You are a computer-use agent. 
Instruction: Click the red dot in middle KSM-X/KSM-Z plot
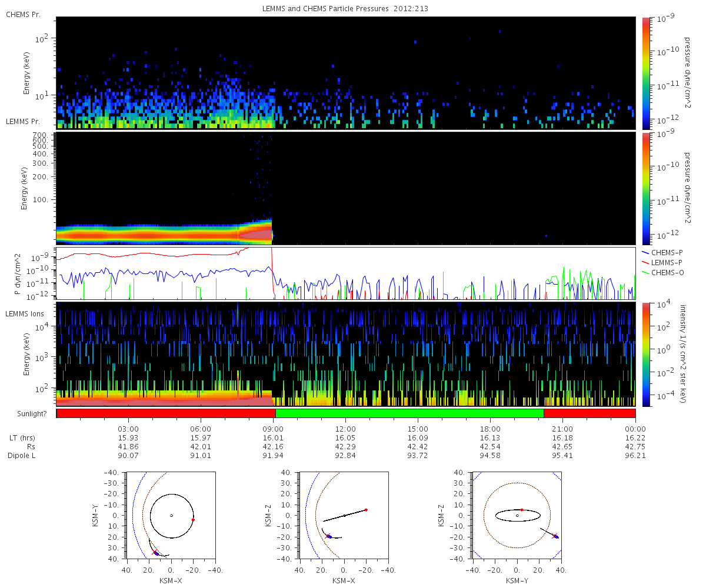(366, 510)
